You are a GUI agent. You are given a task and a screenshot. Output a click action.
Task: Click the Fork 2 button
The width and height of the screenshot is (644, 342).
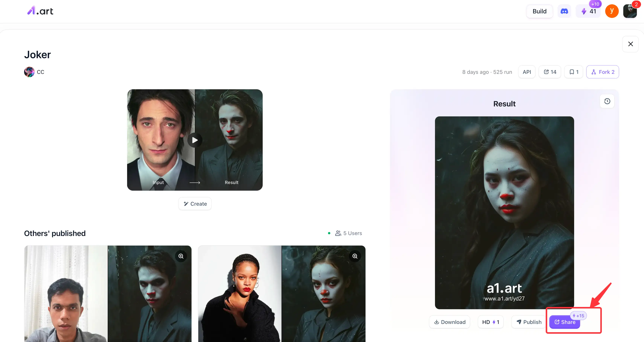[x=603, y=72]
